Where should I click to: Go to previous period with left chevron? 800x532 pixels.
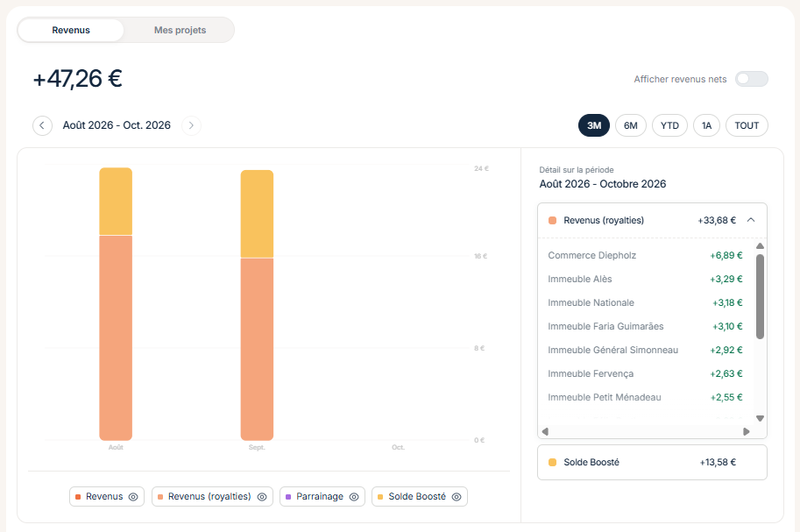[x=42, y=125]
